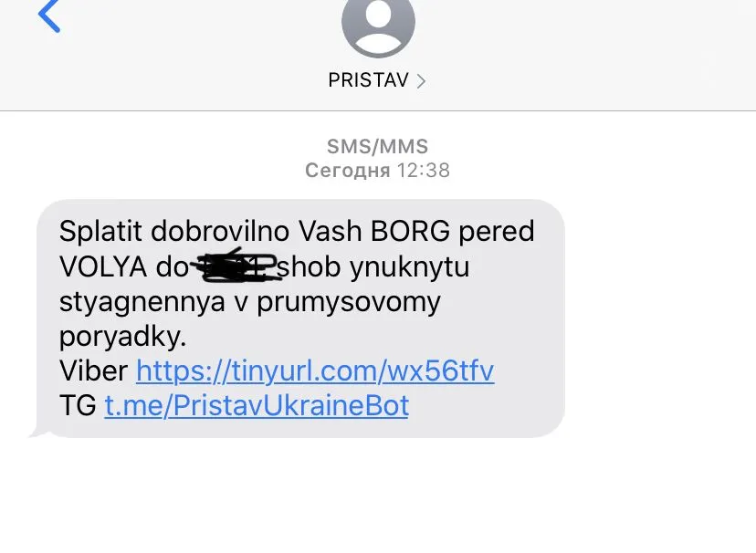The height and width of the screenshot is (553, 756).
Task: Click the word VOLYA in the message
Action: coord(103,266)
